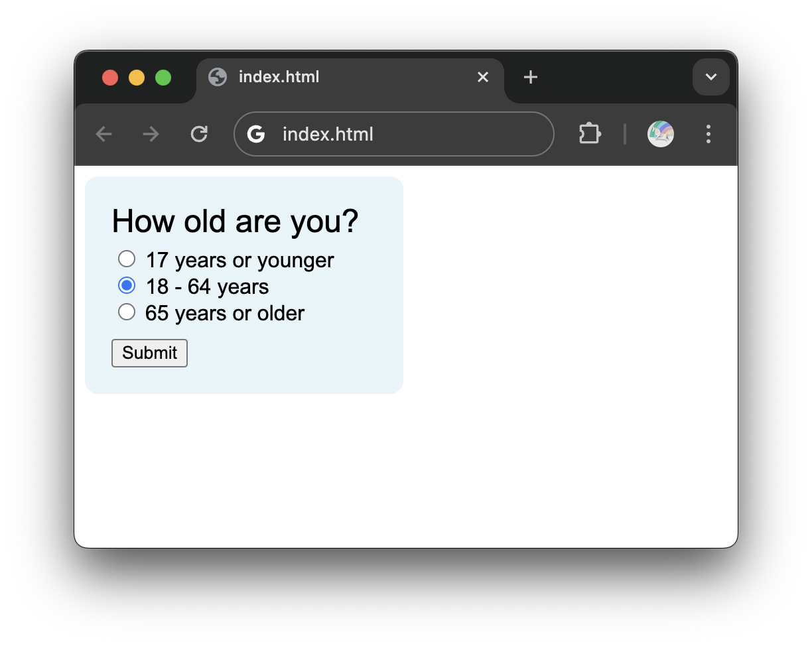Screen dimensions: 812x646
Task: Expand the tab search dropdown chevron
Action: coord(711,77)
